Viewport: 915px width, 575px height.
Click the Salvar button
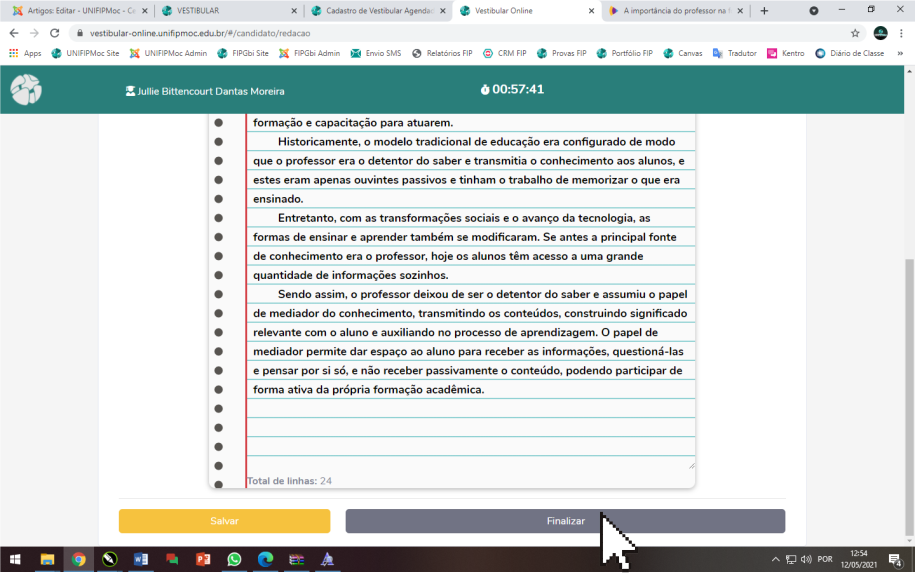[224, 521]
